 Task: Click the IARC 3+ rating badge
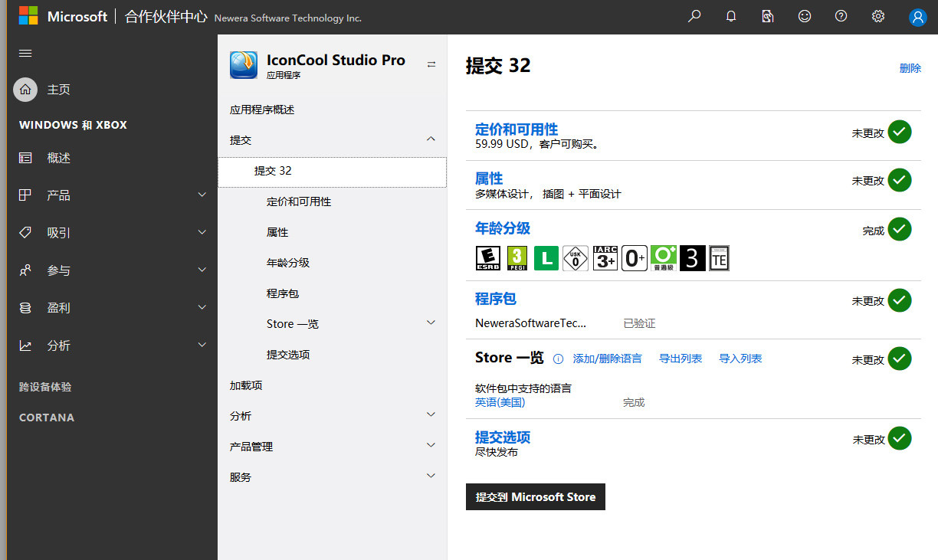click(x=605, y=258)
